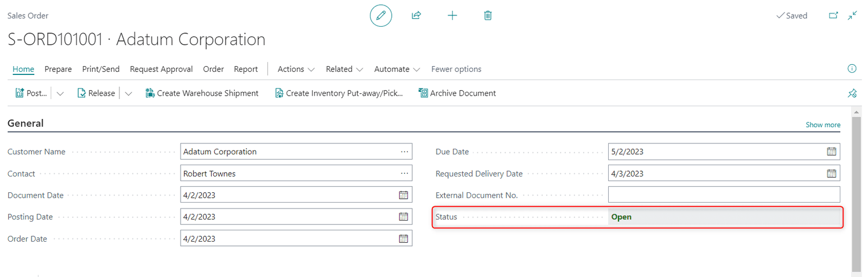Image resolution: width=868 pixels, height=277 pixels.
Task: Open dropdown arrow beside Post button
Action: point(60,93)
